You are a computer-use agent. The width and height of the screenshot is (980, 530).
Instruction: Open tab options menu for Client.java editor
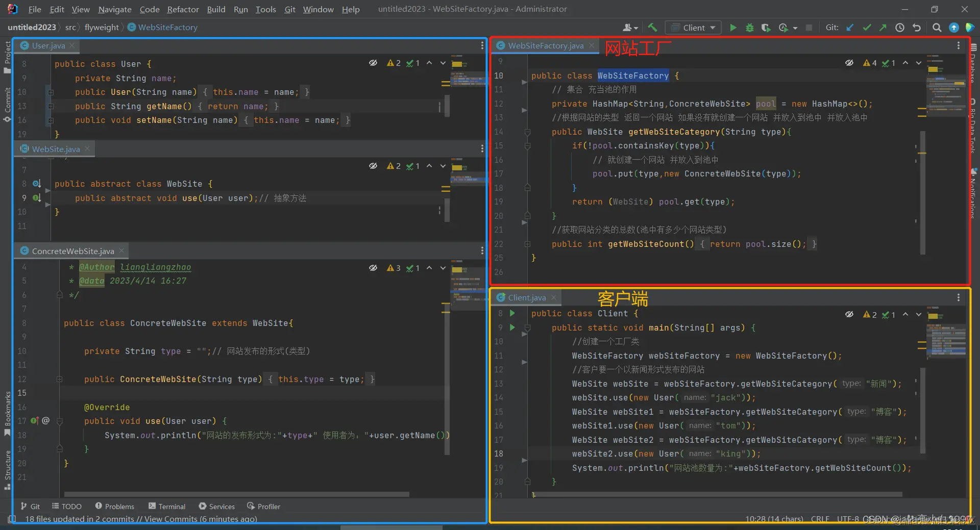tap(959, 297)
